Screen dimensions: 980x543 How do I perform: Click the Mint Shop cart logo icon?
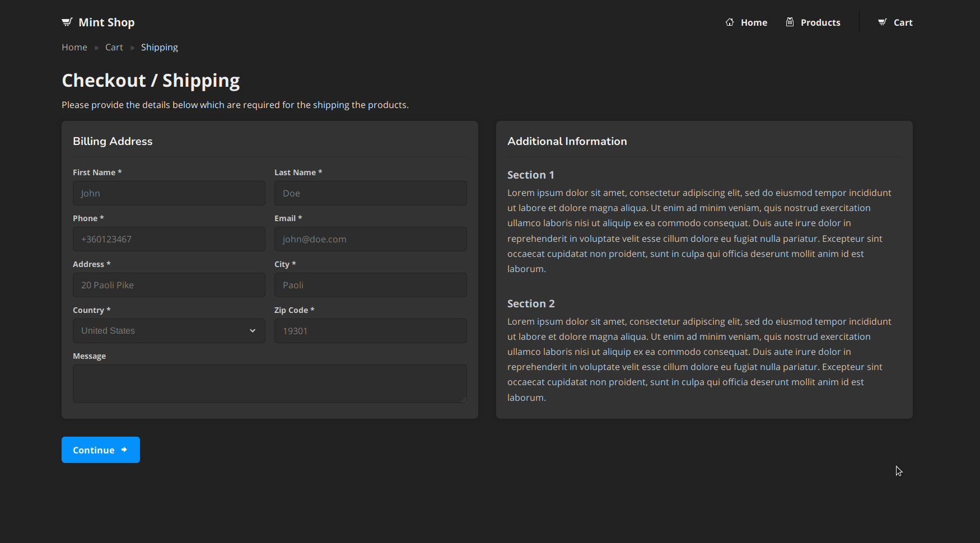[67, 21]
